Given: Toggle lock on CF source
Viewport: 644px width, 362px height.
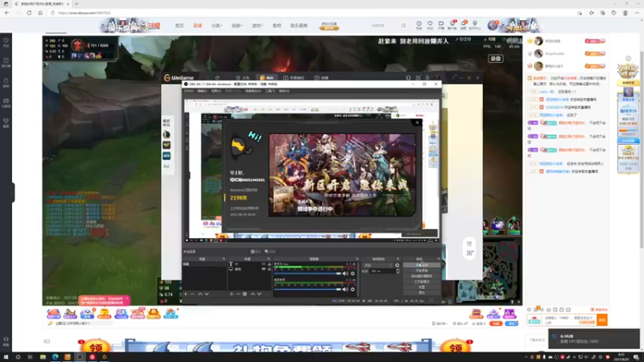Looking at the screenshot, I should pos(269,265).
